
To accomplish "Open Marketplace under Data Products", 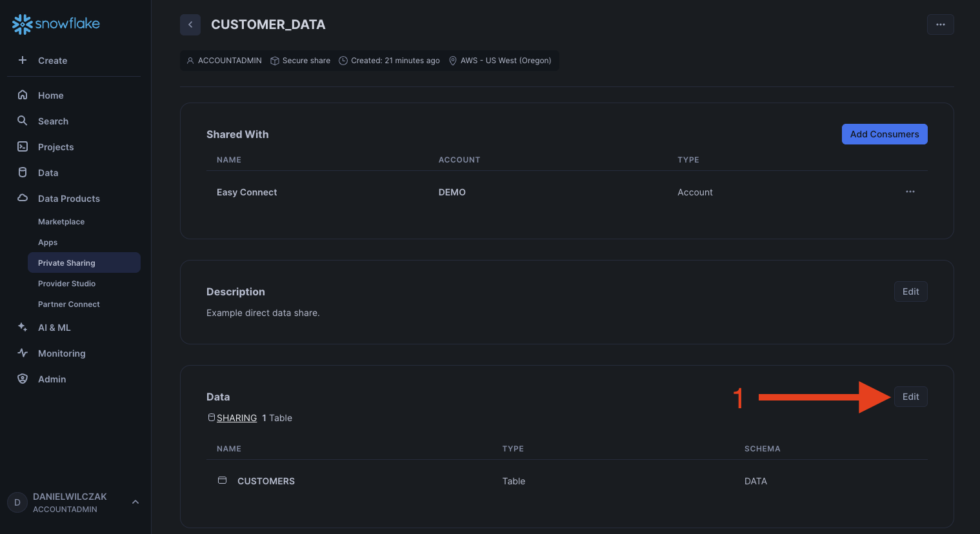I will 61,221.
